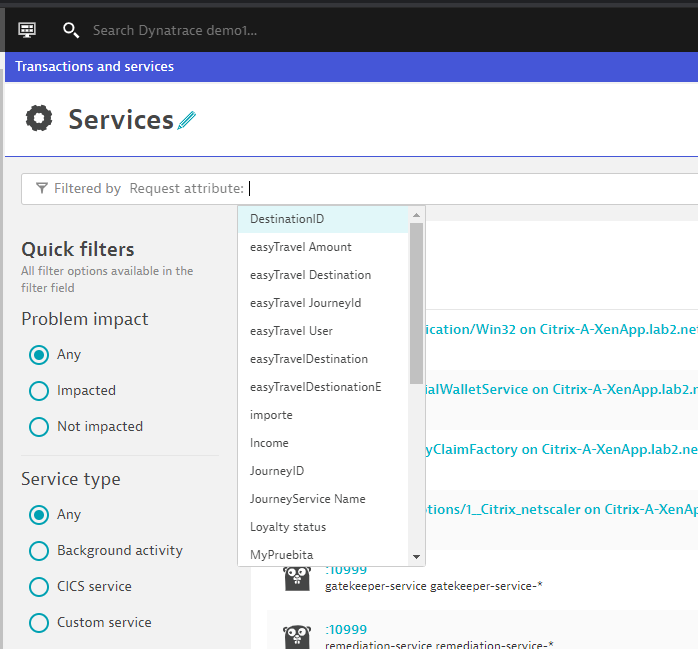Choose easyTravel JourneyId attribute

323,303
